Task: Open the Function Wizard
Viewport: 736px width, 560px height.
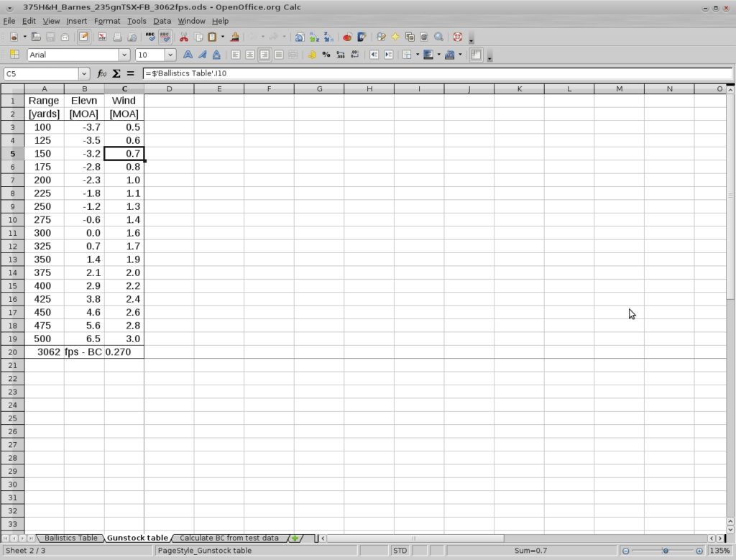Action: (x=102, y=73)
